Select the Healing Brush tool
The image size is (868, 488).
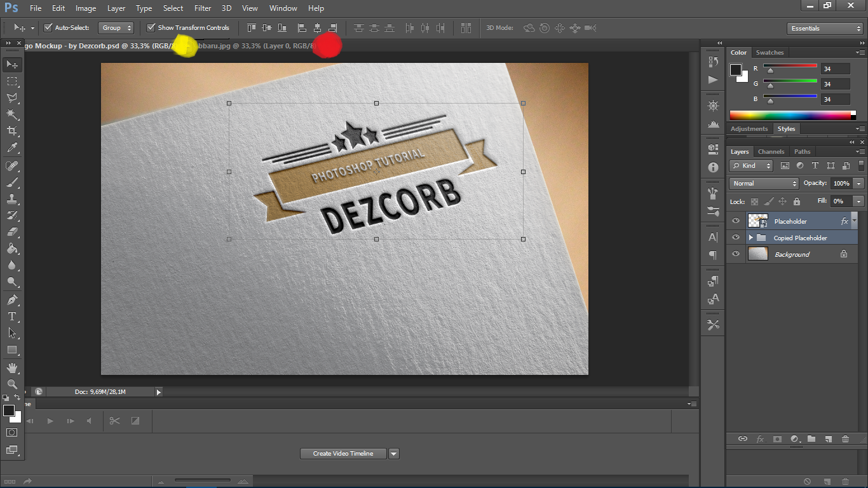pyautogui.click(x=12, y=166)
